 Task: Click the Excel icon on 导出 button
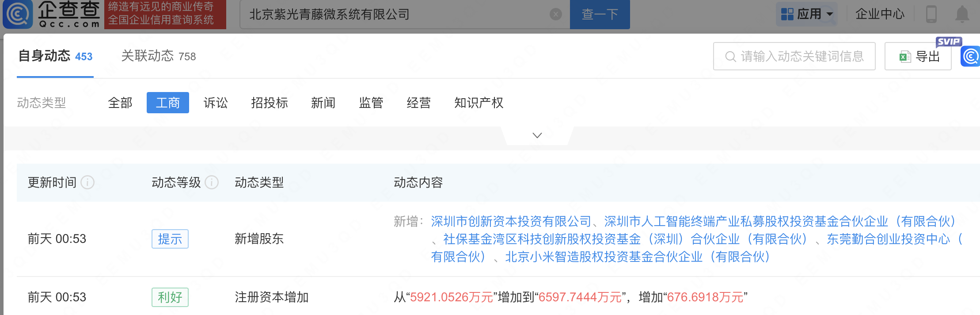pos(905,57)
